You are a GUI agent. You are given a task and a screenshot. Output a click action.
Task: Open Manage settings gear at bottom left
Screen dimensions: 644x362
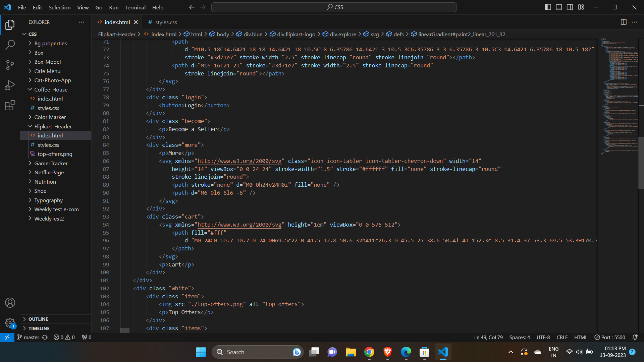(x=10, y=323)
